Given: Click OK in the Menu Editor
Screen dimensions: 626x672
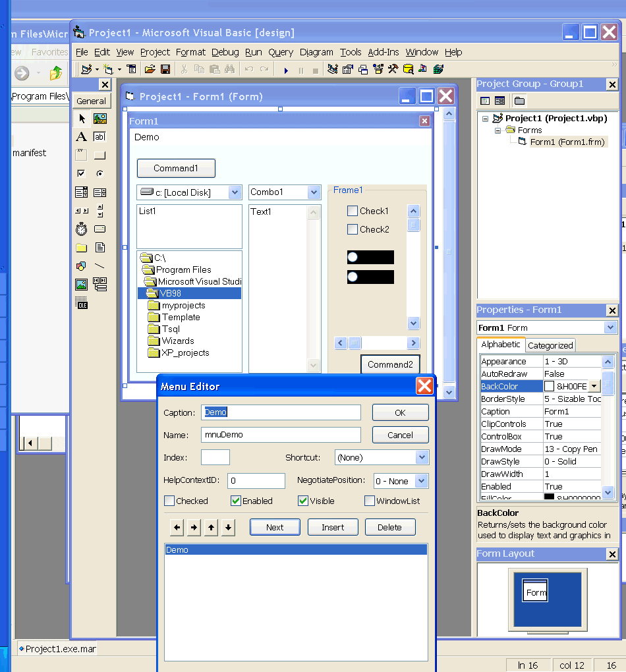Looking at the screenshot, I should 400,412.
